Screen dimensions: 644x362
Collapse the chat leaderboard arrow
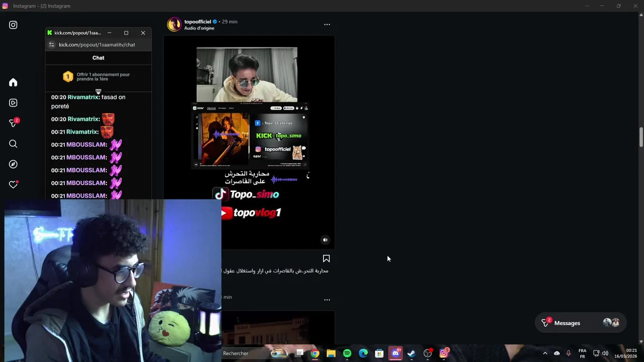pyautogui.click(x=98, y=92)
